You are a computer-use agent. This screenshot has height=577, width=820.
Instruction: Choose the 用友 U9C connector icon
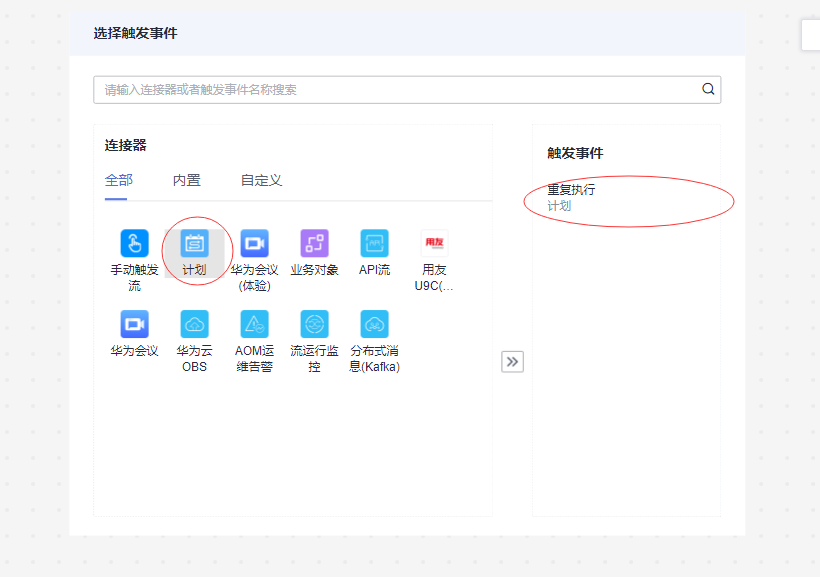point(435,243)
